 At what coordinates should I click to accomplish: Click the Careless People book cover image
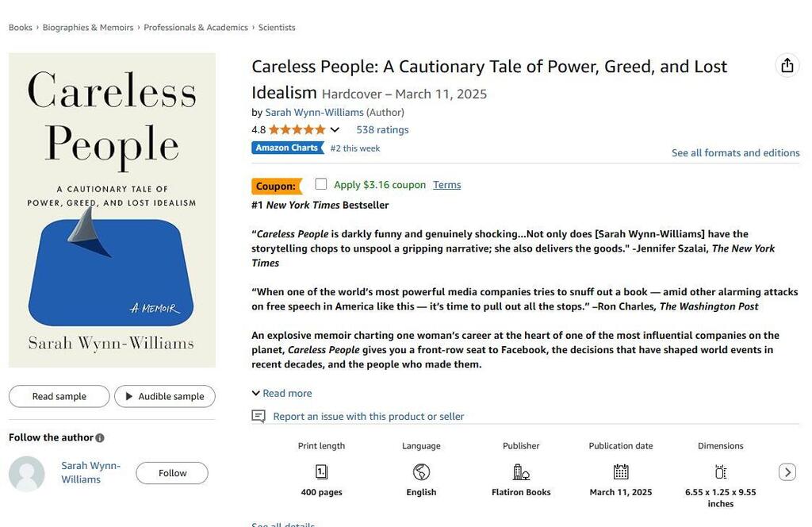point(112,210)
